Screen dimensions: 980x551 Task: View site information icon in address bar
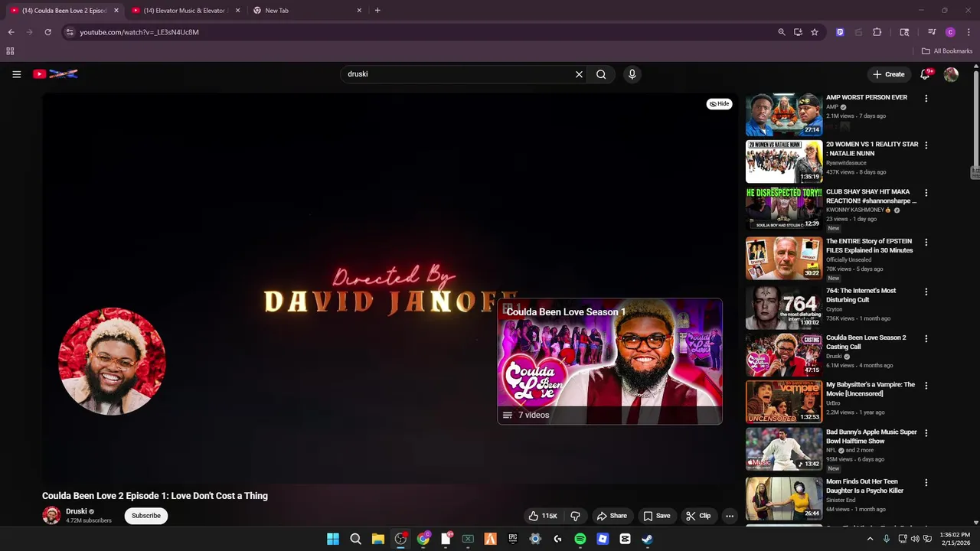click(x=70, y=32)
